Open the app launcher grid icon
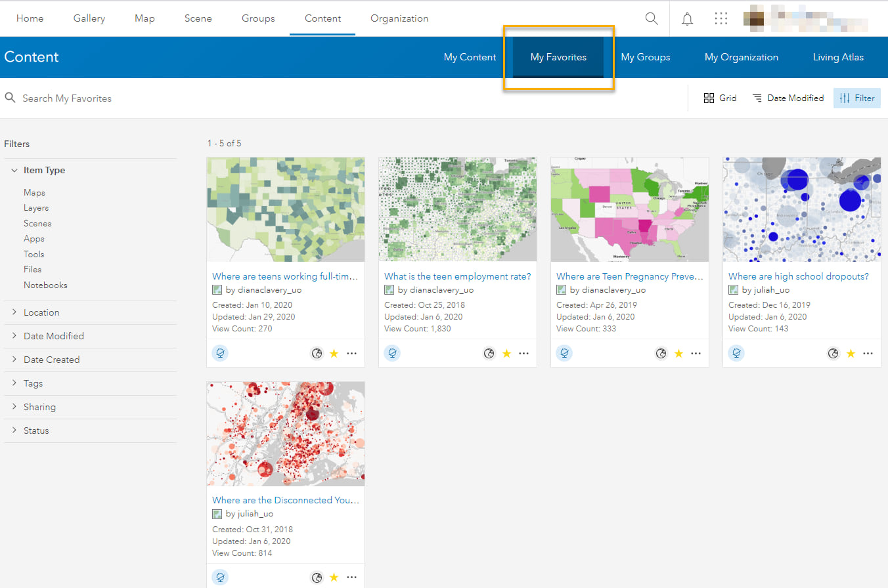The height and width of the screenshot is (588, 888). click(x=721, y=18)
